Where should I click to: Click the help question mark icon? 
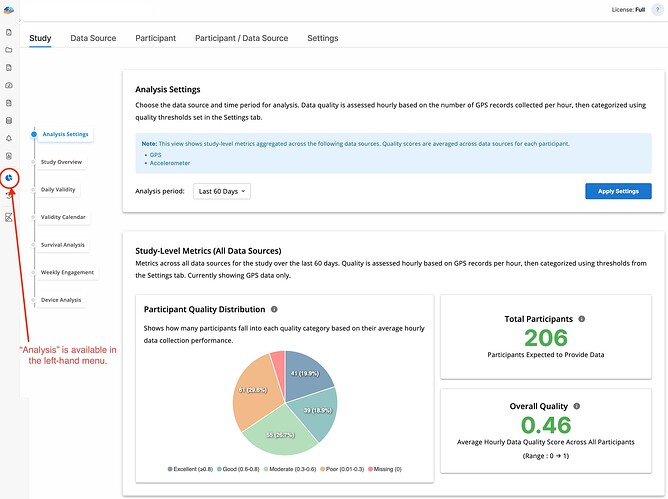click(x=656, y=10)
